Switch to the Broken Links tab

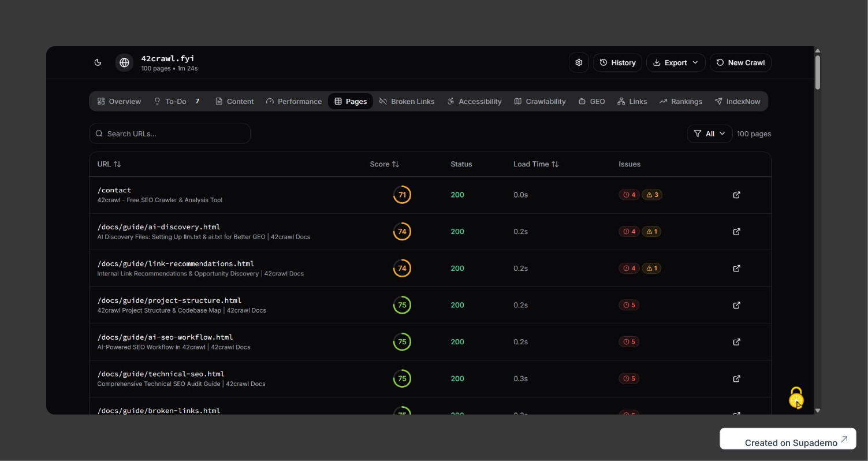(x=407, y=101)
